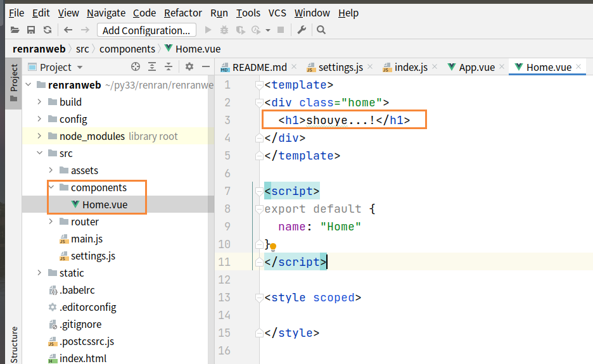
Task: Open the Edit menu
Action: click(x=41, y=13)
